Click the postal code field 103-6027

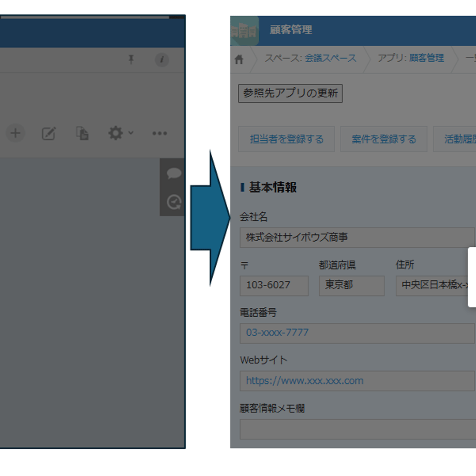[x=274, y=286]
